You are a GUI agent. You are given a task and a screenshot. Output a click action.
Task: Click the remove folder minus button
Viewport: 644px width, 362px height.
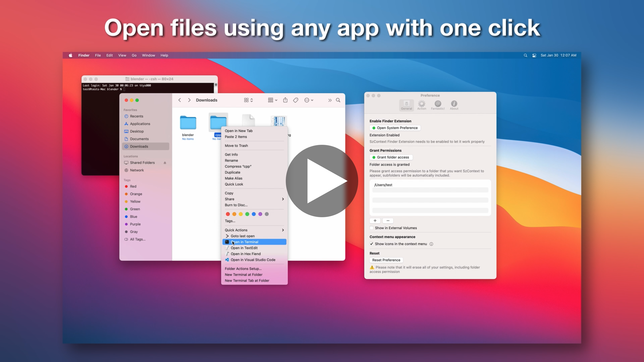click(x=388, y=221)
